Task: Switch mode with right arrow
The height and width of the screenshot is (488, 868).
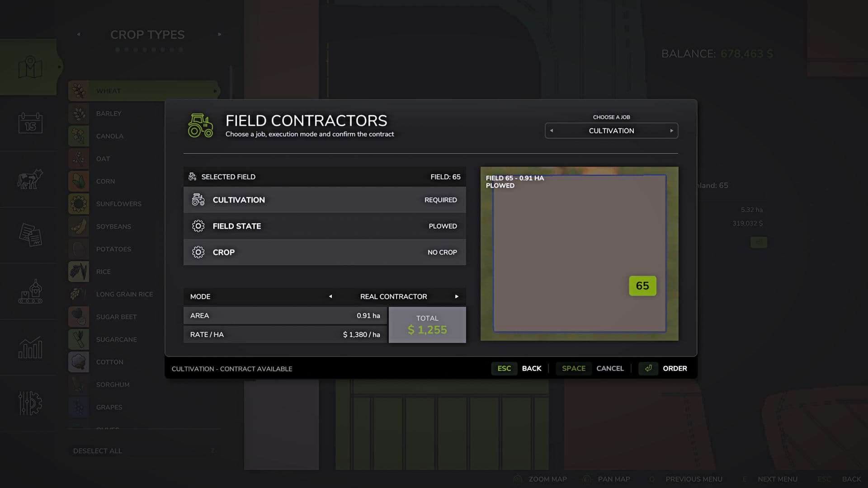Action: 457,296
